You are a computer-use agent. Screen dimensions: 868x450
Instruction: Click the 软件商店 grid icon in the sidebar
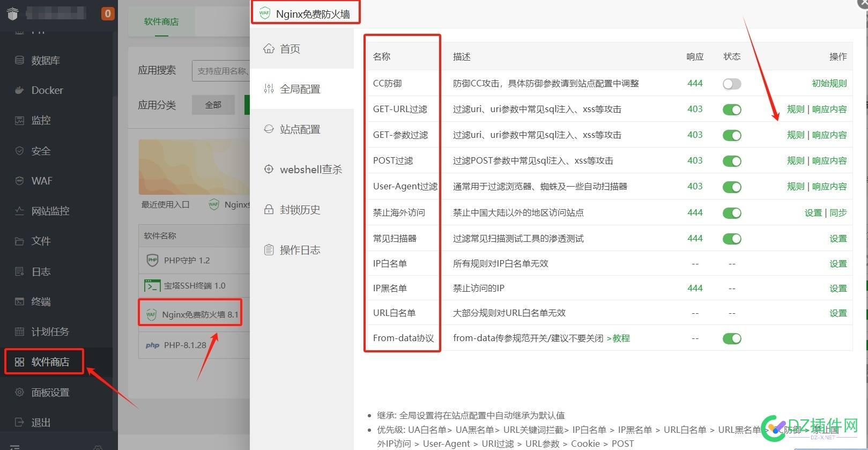click(19, 362)
